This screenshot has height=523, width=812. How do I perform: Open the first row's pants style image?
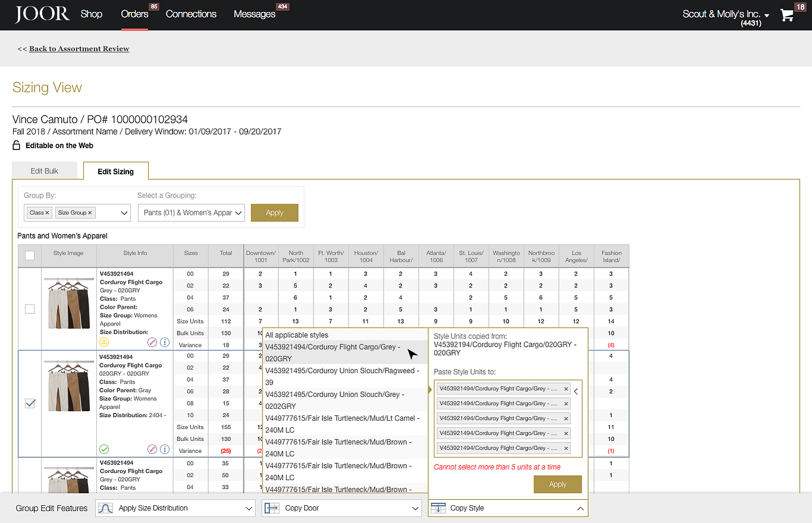68,303
